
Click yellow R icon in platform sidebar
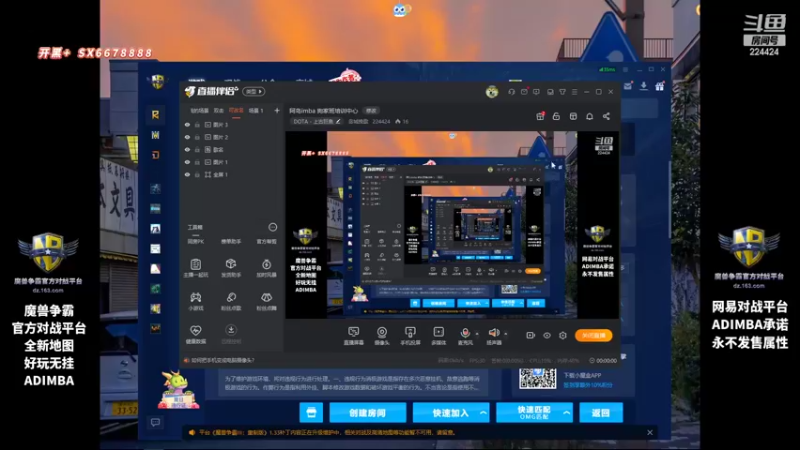tap(155, 115)
